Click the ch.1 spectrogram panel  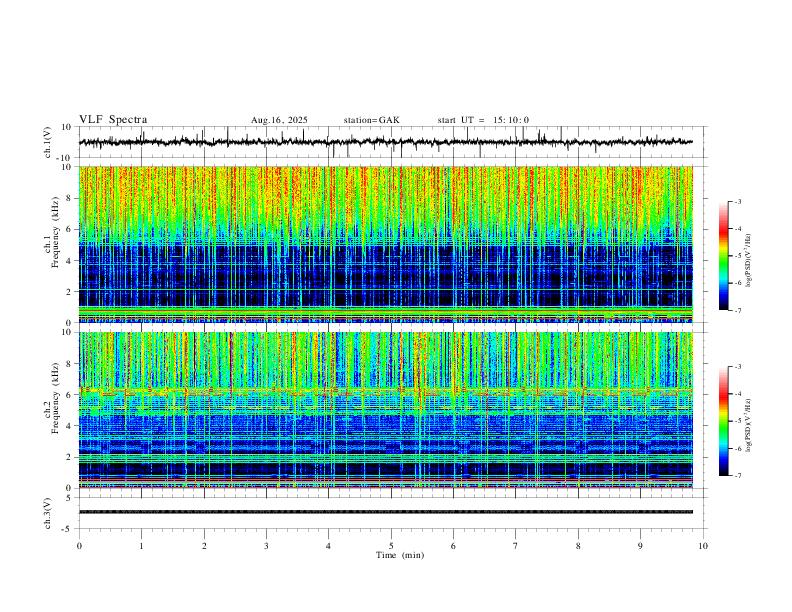click(386, 244)
